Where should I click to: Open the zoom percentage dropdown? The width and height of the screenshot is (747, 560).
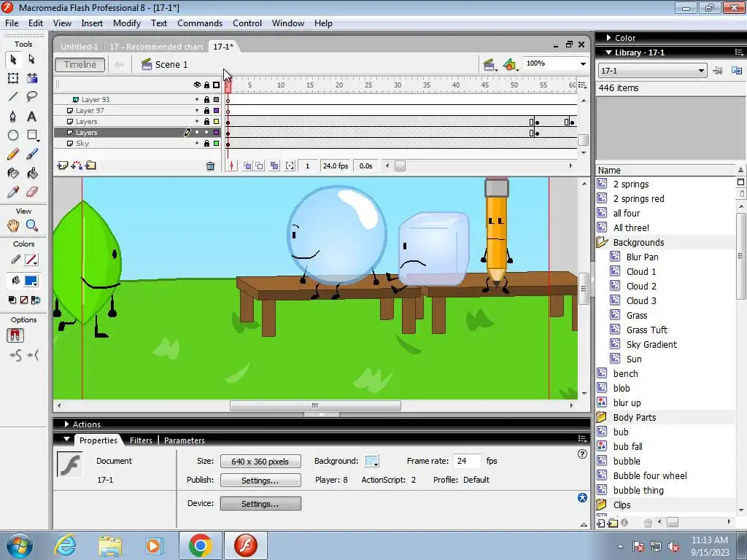[x=583, y=64]
